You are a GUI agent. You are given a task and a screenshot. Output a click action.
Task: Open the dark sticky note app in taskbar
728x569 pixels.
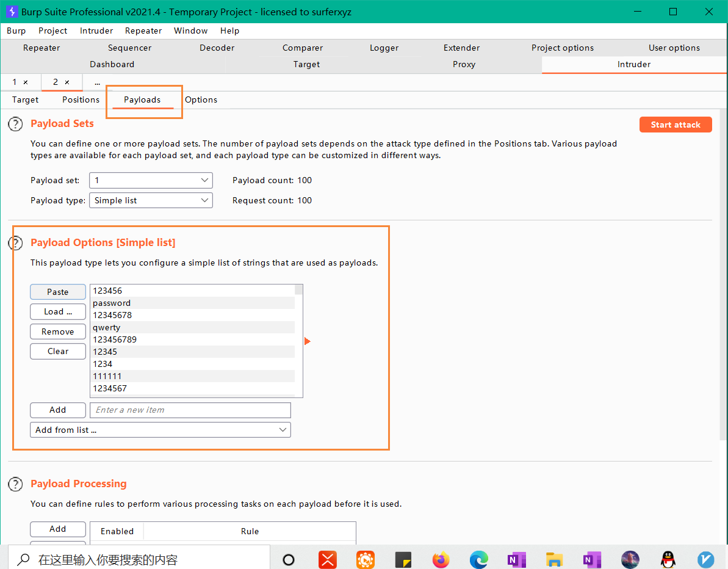[403, 560]
